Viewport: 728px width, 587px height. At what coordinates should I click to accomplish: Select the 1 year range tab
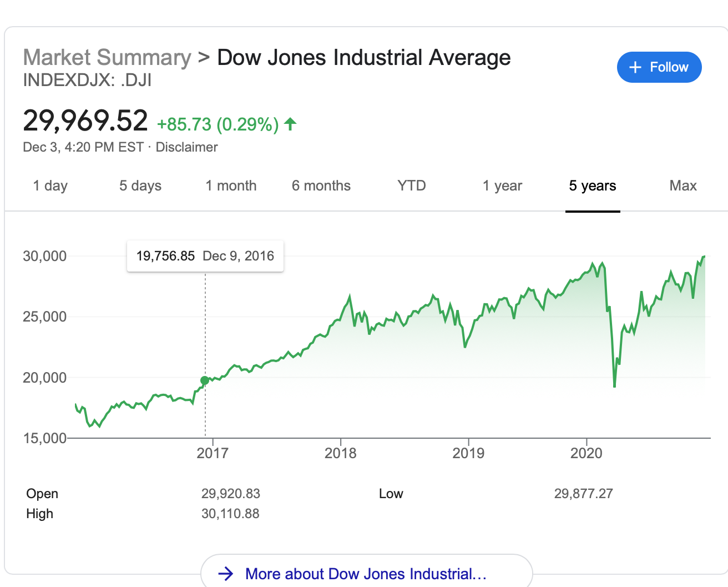tap(502, 185)
